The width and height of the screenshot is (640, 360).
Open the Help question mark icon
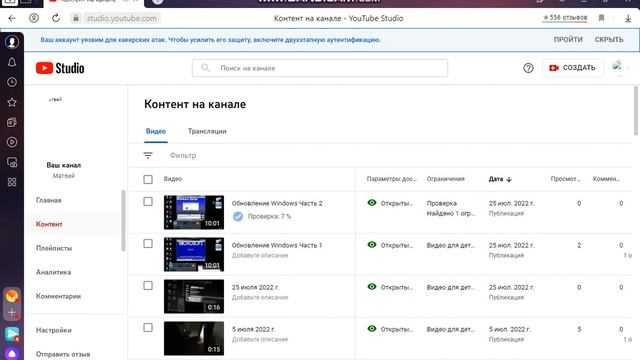point(528,68)
